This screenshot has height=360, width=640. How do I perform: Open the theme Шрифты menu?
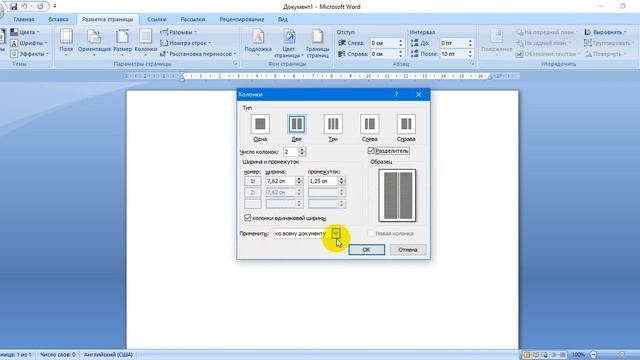click(29, 43)
